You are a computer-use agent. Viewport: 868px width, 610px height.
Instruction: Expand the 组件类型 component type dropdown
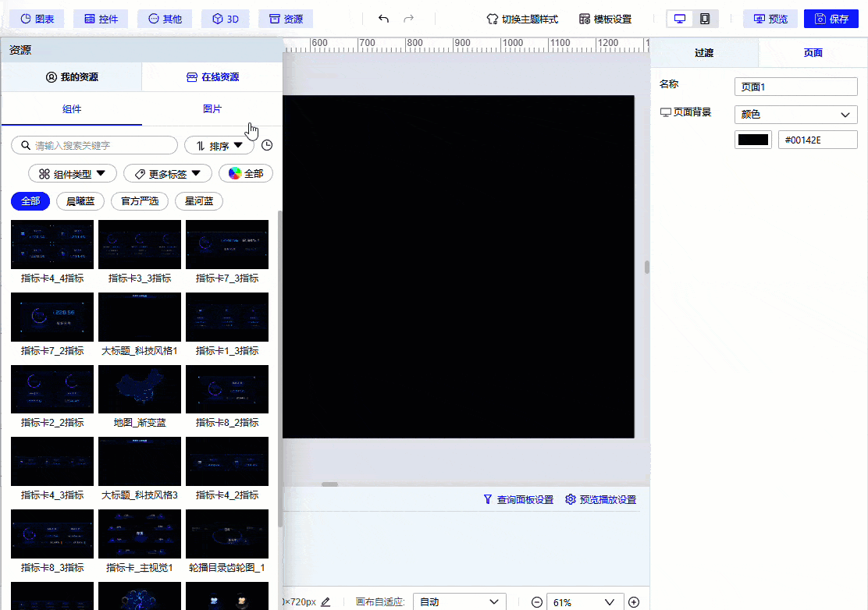tap(72, 173)
